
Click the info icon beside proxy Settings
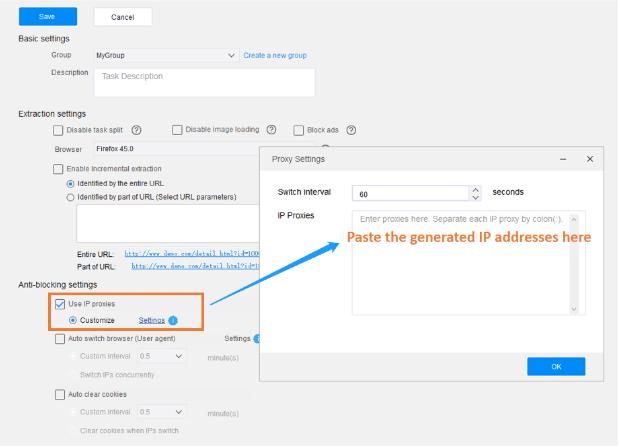[173, 320]
